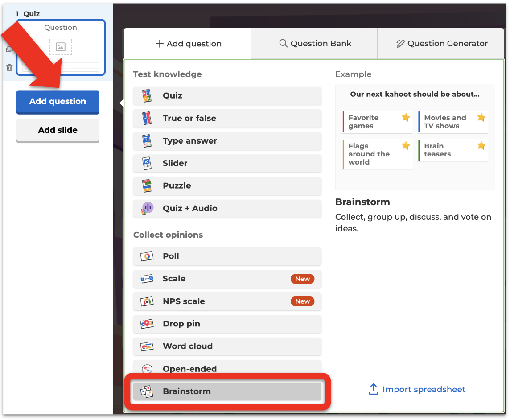Choose the True or false question type
The height and width of the screenshot is (420, 510).
tap(227, 118)
